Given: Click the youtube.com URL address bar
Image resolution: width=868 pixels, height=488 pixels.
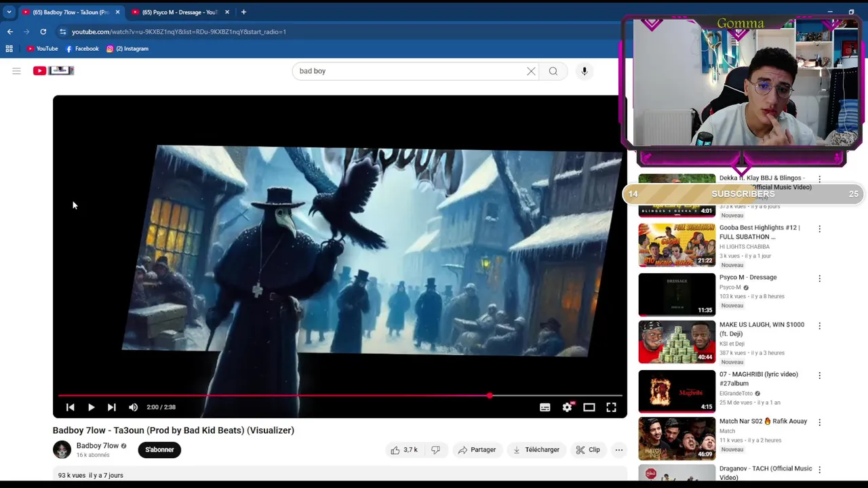Looking at the screenshot, I should [x=179, y=32].
